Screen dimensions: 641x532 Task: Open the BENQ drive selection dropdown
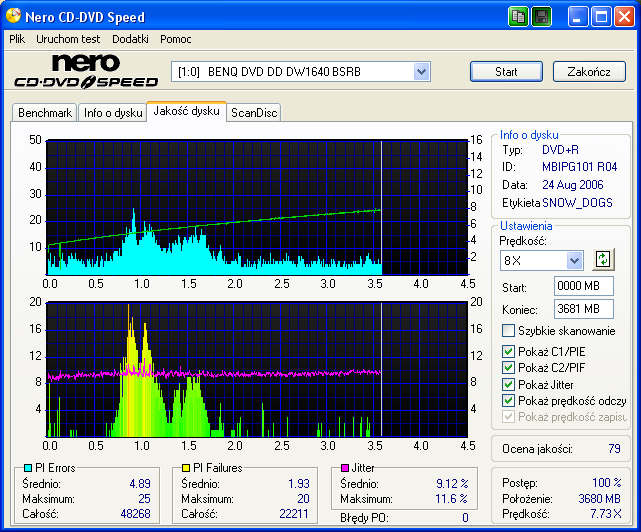[421, 72]
